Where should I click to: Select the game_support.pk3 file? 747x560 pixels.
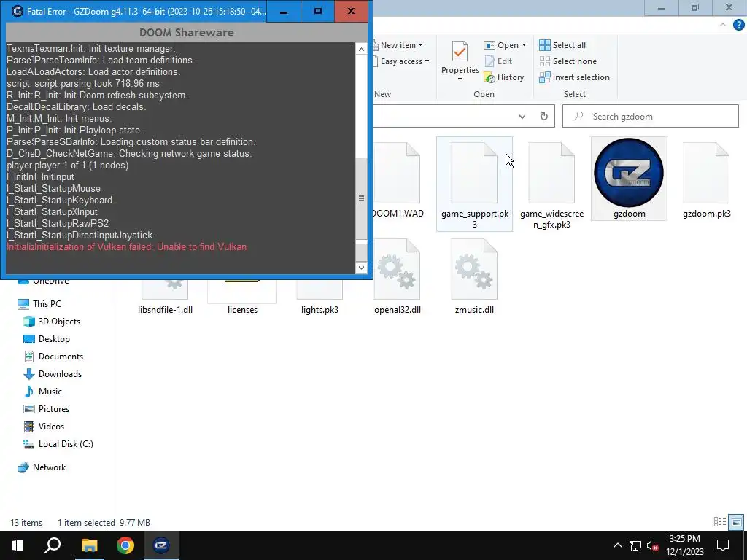474,183
